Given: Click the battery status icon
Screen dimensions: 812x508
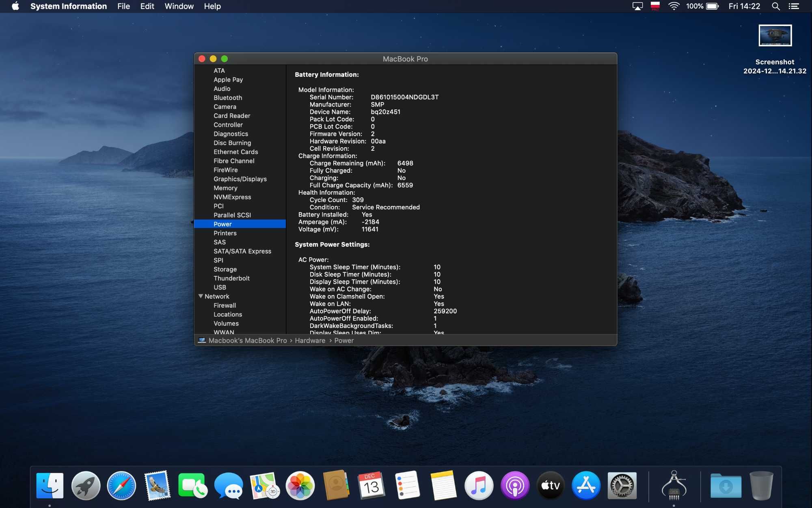Looking at the screenshot, I should 713,6.
